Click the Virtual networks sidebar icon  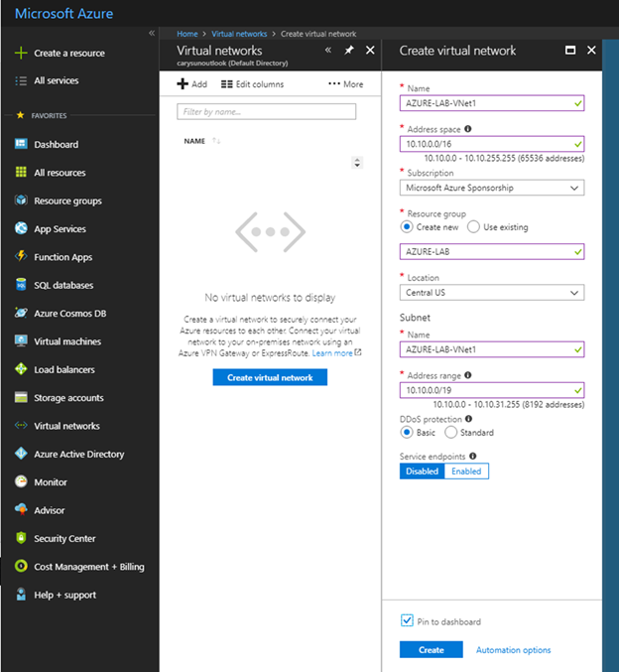tap(21, 426)
